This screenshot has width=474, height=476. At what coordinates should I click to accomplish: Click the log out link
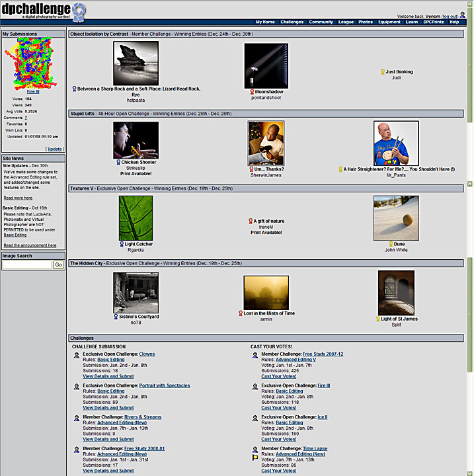[x=450, y=16]
